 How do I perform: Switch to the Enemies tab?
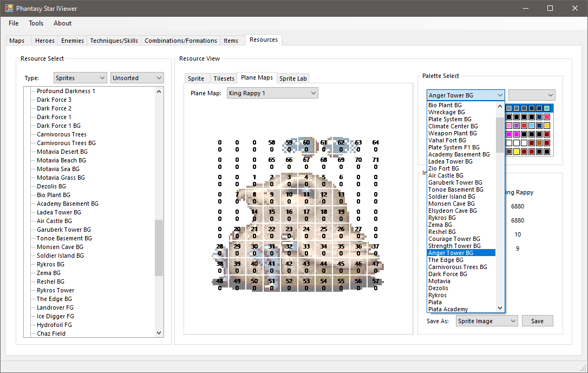73,41
